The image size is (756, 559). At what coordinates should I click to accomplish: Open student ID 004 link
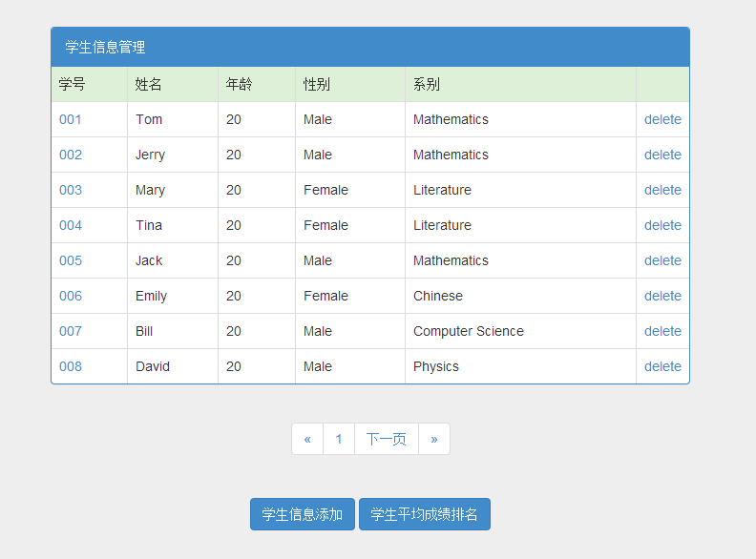[x=71, y=225]
